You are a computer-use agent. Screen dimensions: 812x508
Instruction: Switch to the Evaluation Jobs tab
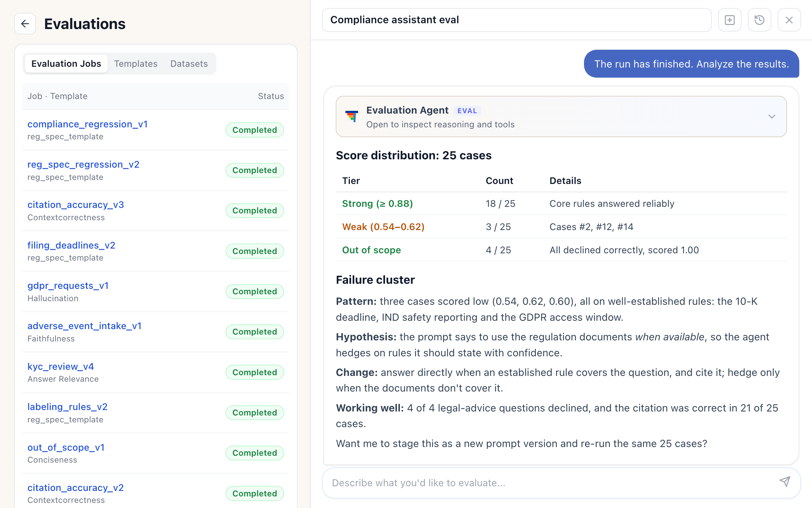click(x=66, y=64)
